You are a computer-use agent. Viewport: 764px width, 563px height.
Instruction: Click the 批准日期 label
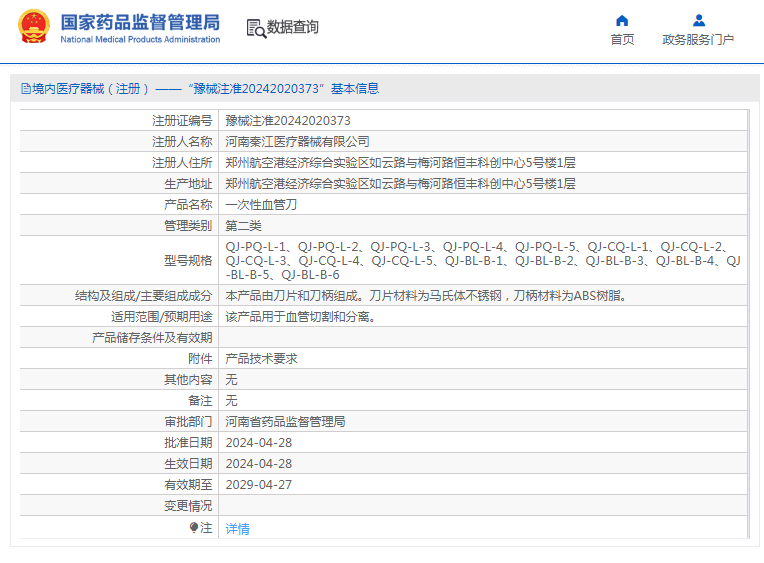coord(188,443)
